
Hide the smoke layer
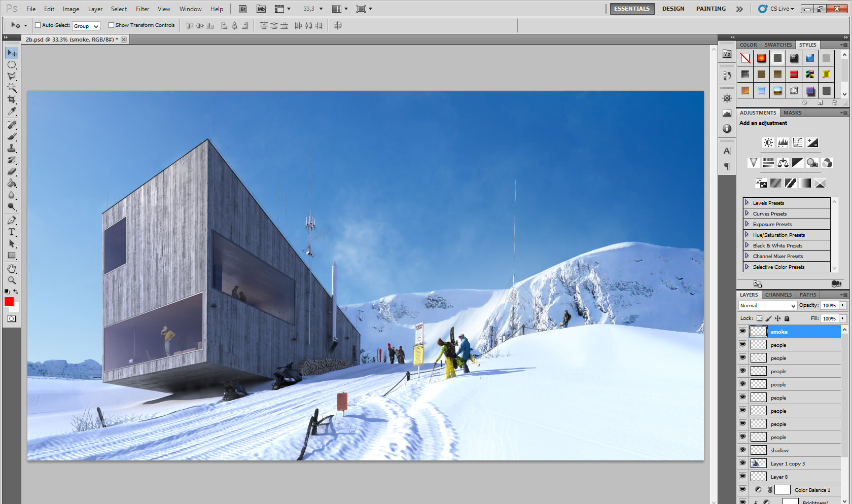click(x=742, y=331)
